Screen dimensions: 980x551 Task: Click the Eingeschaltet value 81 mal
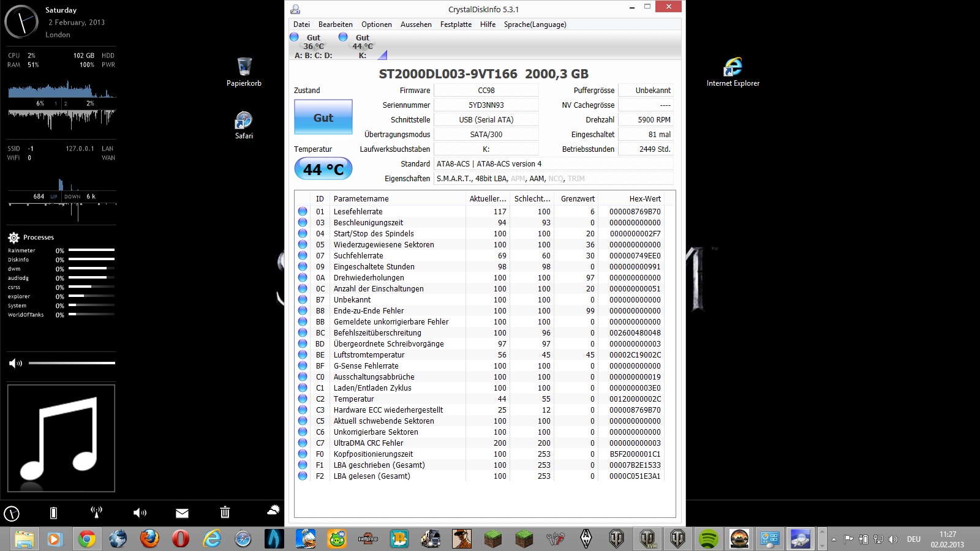point(646,134)
